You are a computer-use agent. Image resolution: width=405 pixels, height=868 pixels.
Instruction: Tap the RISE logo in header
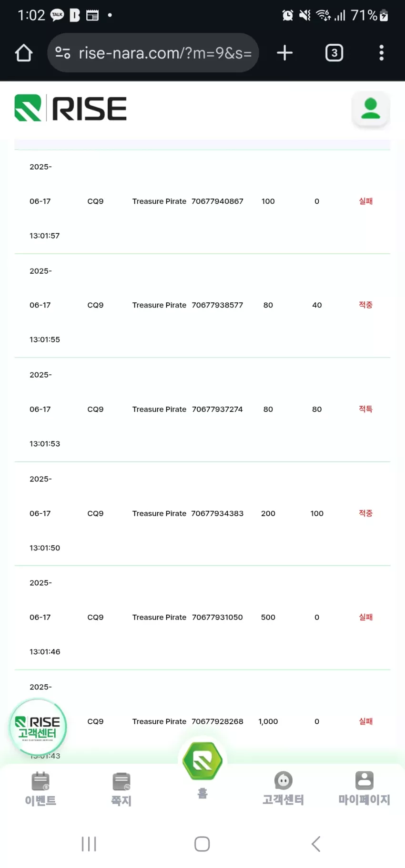pos(71,108)
